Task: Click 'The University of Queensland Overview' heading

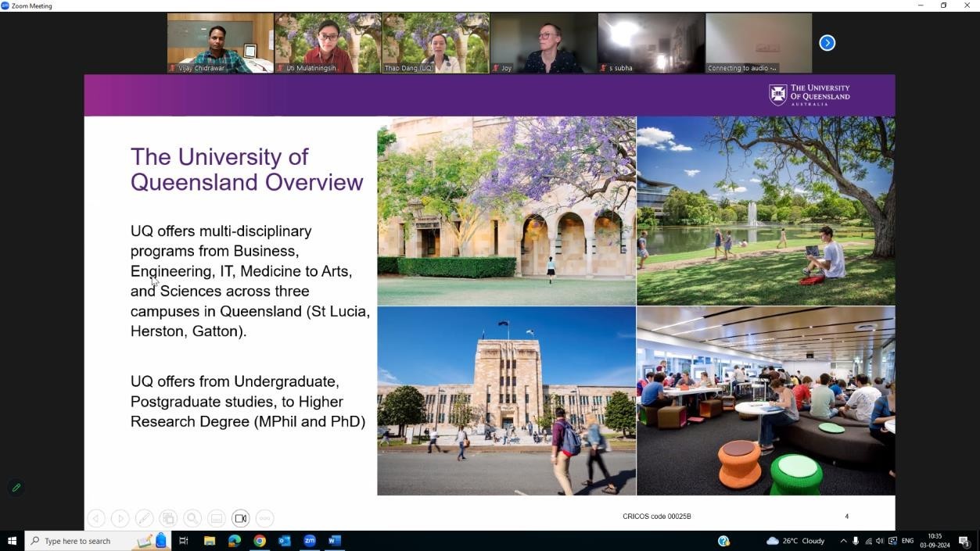Action: pyautogui.click(x=246, y=169)
